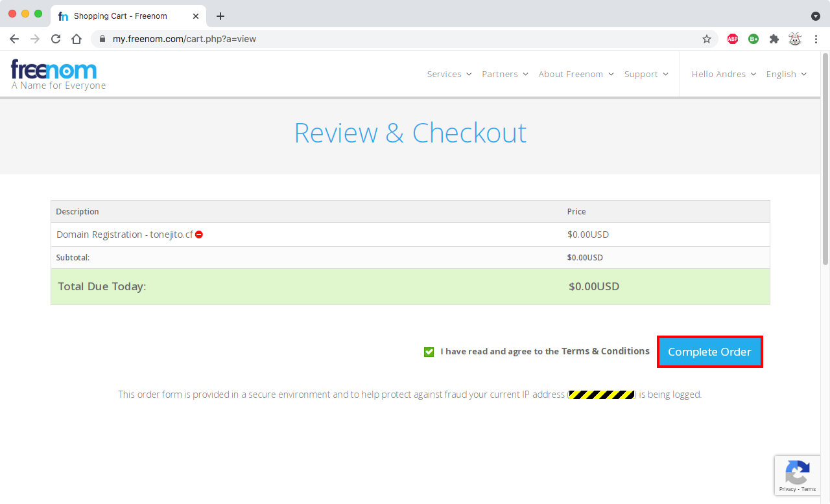Navigate back in browser

(14, 39)
